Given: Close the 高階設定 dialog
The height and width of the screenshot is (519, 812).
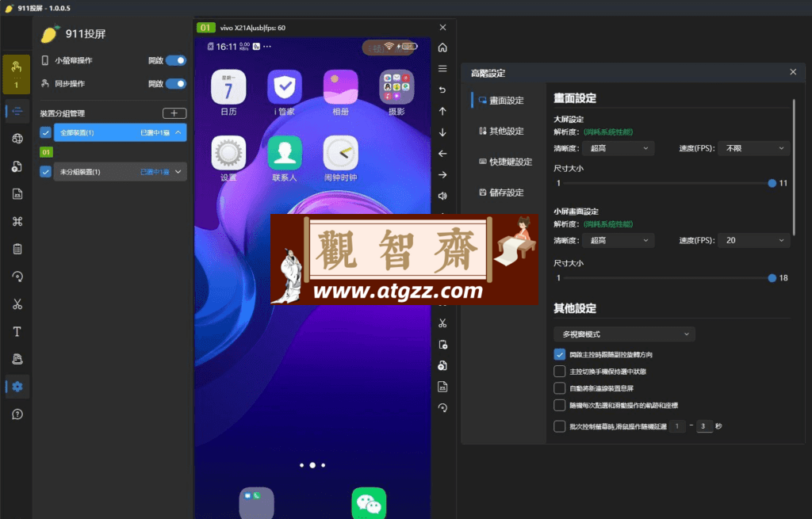Looking at the screenshot, I should click(x=793, y=72).
